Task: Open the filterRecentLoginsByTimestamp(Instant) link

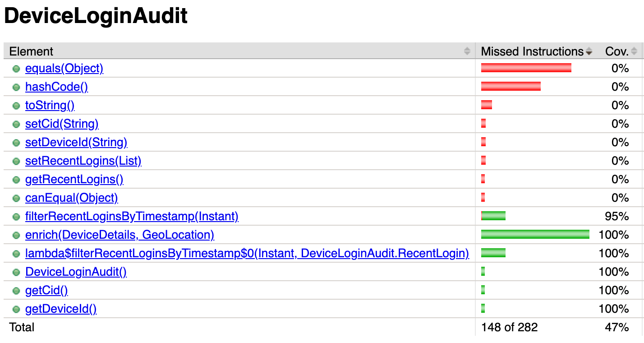Action: [x=132, y=217]
